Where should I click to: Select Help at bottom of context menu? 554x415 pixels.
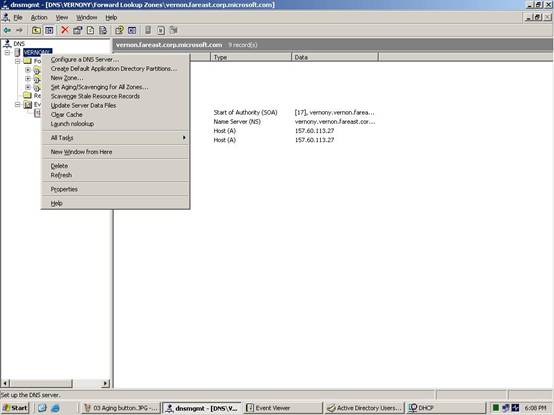tap(116, 203)
